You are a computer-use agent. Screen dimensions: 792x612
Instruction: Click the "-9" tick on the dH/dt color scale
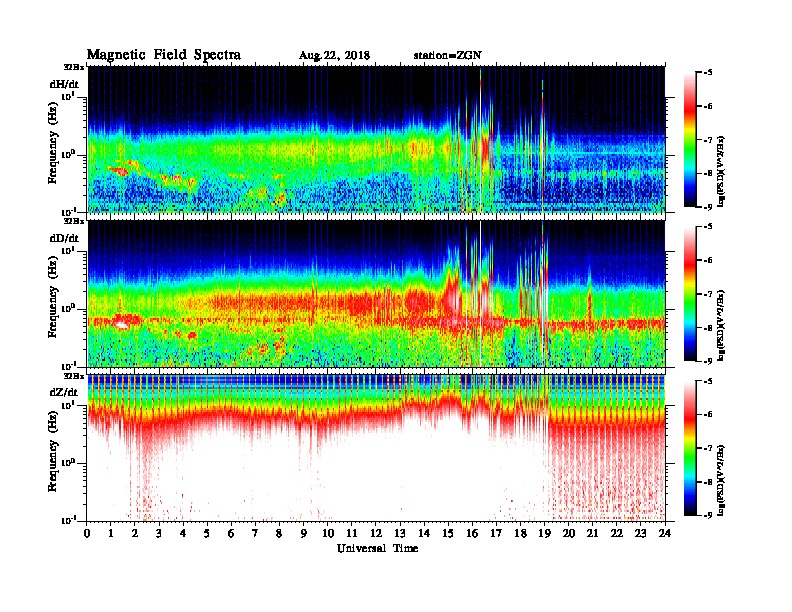pos(708,207)
